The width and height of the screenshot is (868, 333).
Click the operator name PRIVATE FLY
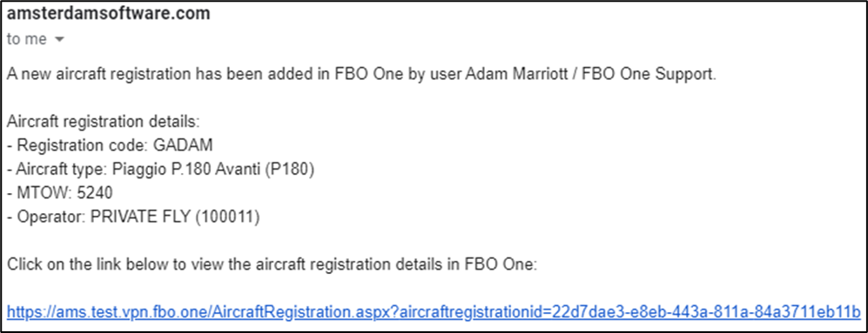(x=141, y=217)
